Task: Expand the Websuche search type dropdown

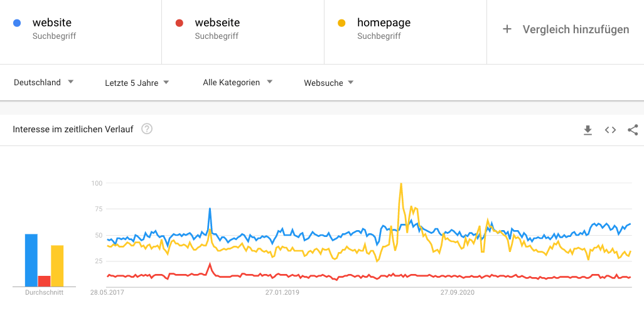Action: tap(329, 83)
